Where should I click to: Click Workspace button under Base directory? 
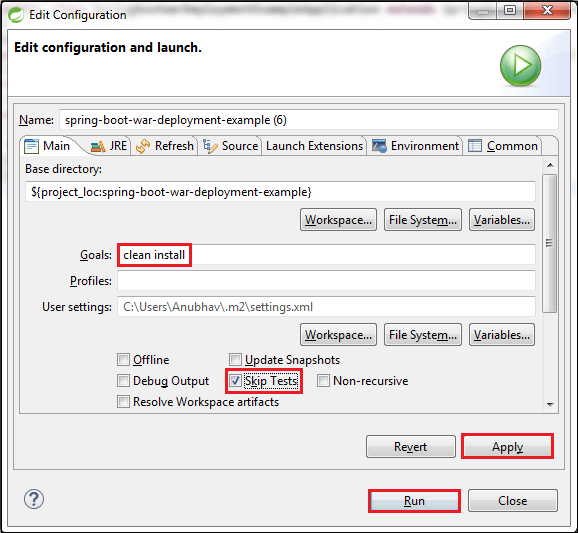click(338, 220)
